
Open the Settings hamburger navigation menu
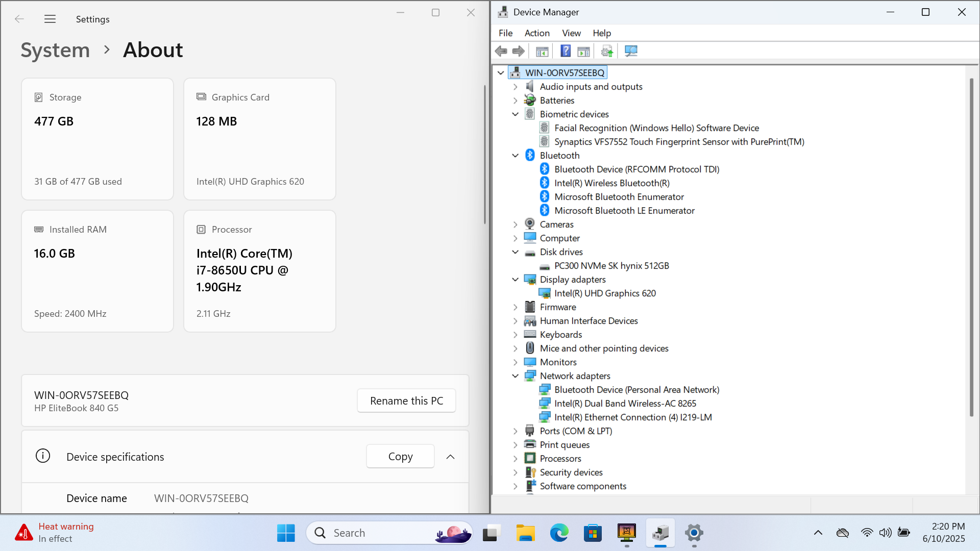coord(50,19)
